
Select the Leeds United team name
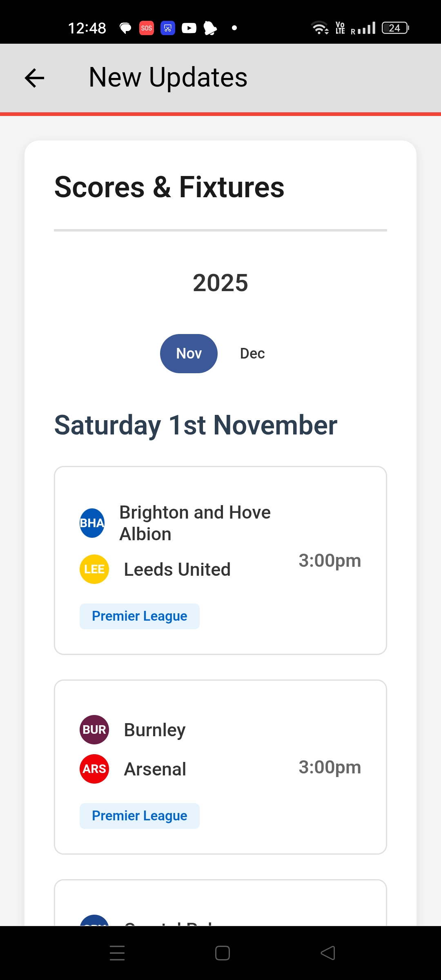pyautogui.click(x=177, y=570)
